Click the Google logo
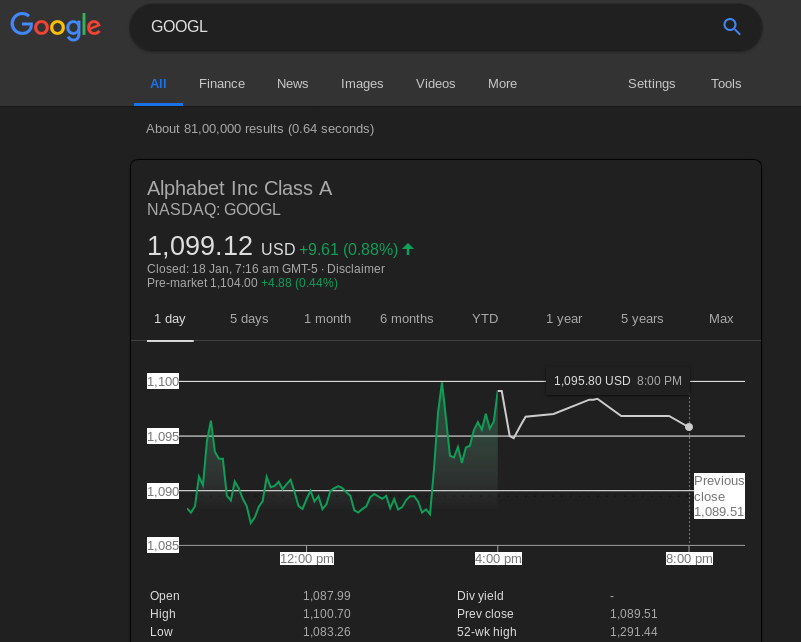801x642 pixels. pos(55,27)
